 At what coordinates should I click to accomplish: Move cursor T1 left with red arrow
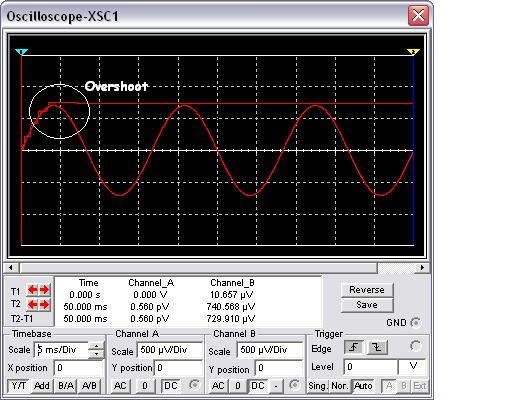pos(32,290)
